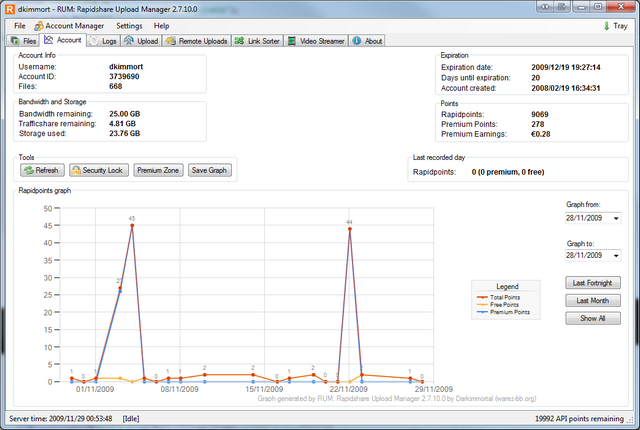Click the Upload tab icon
The width and height of the screenshot is (640, 430).
(129, 40)
